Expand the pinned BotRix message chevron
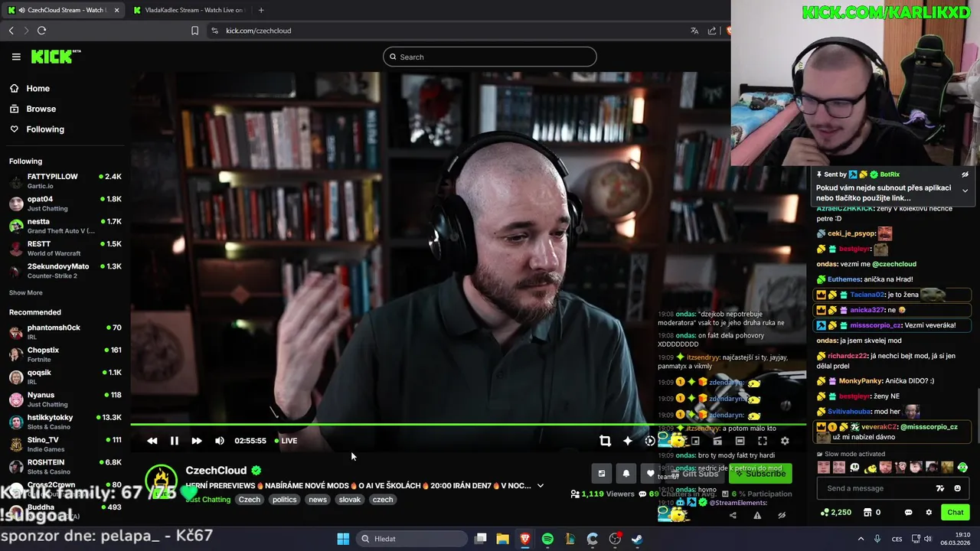980x551 pixels. pos(965,191)
